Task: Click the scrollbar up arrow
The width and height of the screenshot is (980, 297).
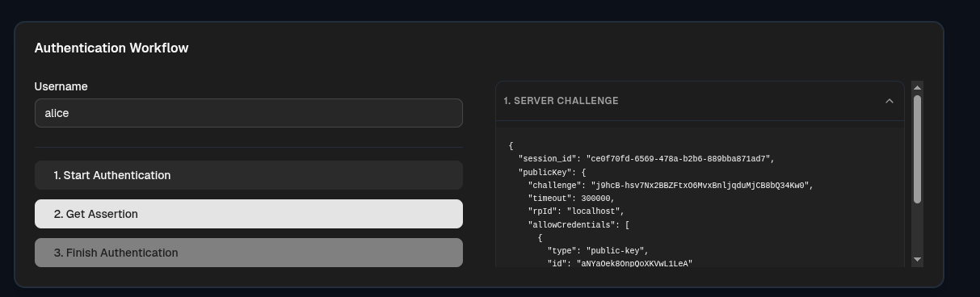Action: coord(917,86)
